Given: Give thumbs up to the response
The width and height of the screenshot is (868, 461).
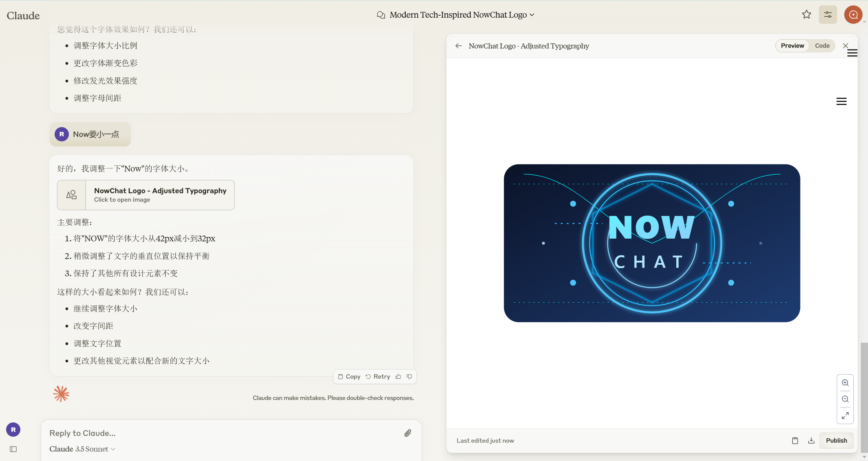Looking at the screenshot, I should (x=398, y=377).
